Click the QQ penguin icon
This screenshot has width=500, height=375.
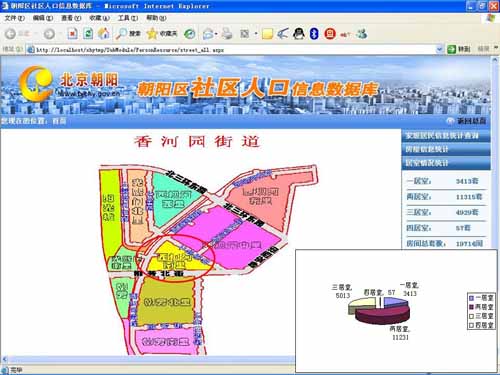coord(298,33)
